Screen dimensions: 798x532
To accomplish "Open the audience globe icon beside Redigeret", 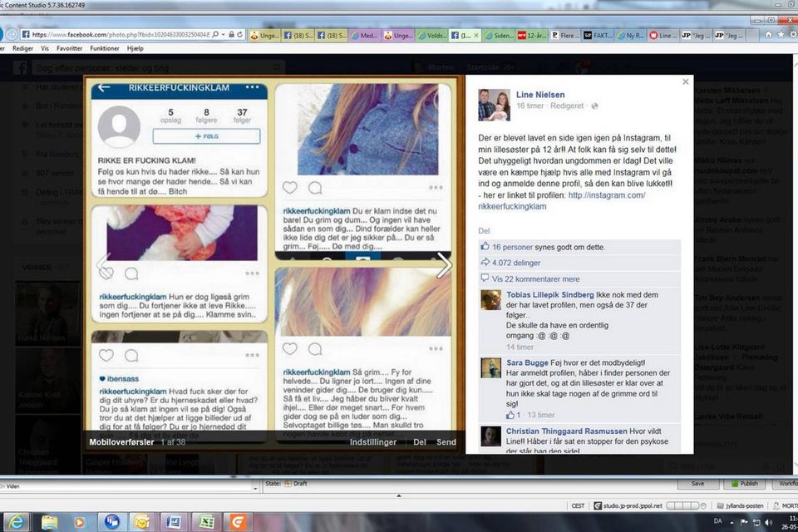I will 594,106.
